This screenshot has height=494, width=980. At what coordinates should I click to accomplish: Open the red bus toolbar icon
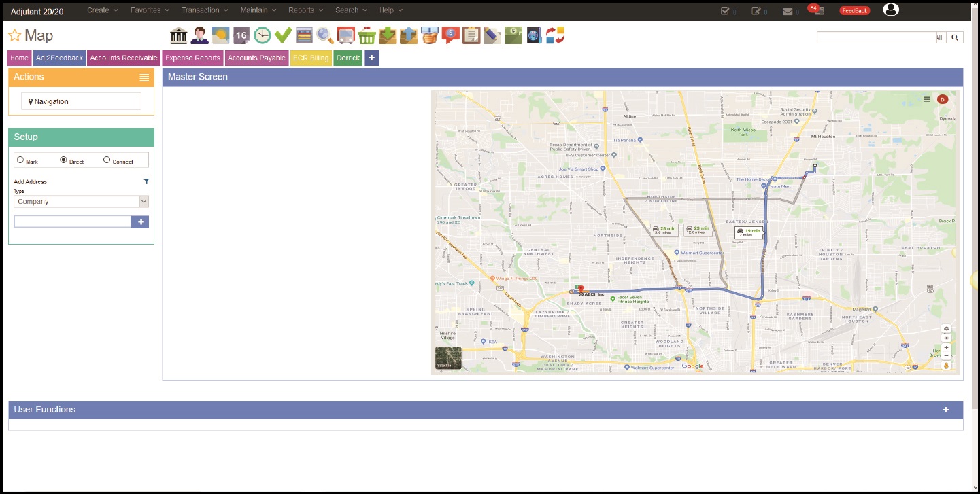tap(345, 35)
